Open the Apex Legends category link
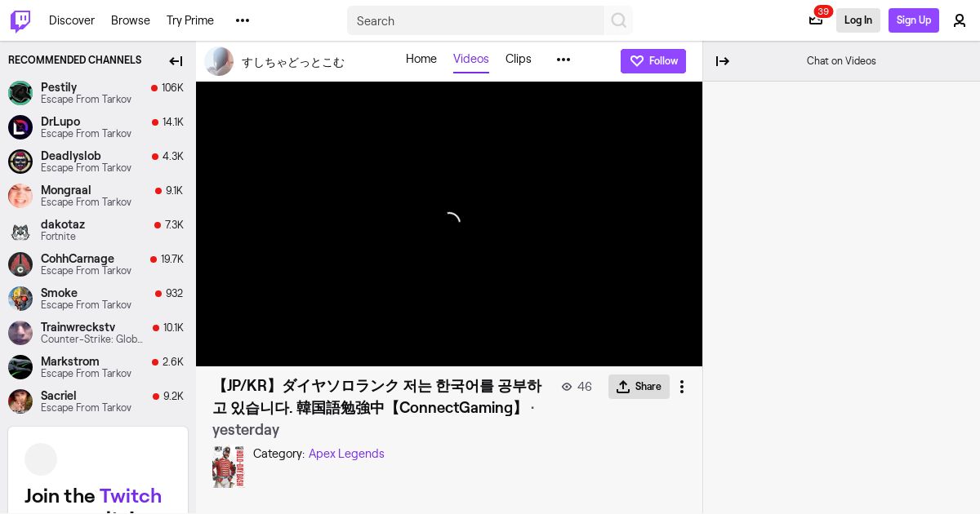 click(x=346, y=454)
